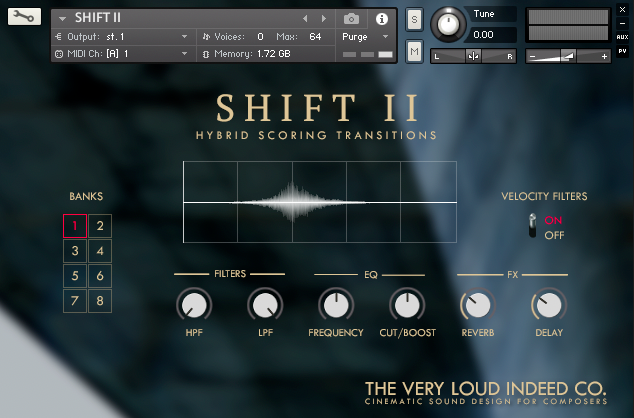Go to the next instrument preset arrow

click(323, 18)
